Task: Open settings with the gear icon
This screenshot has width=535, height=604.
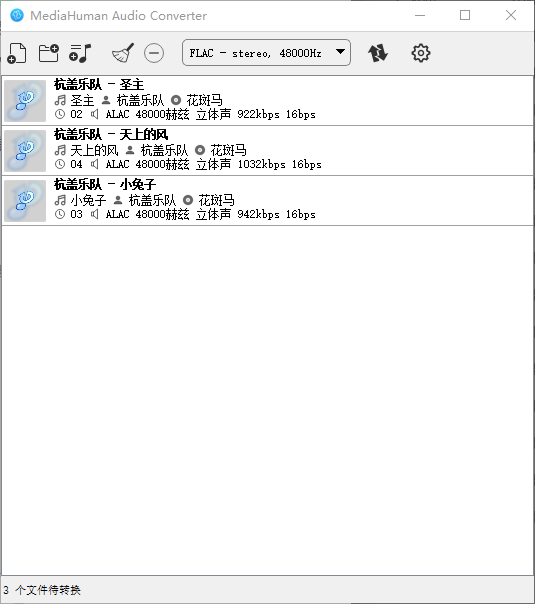Action: click(421, 53)
